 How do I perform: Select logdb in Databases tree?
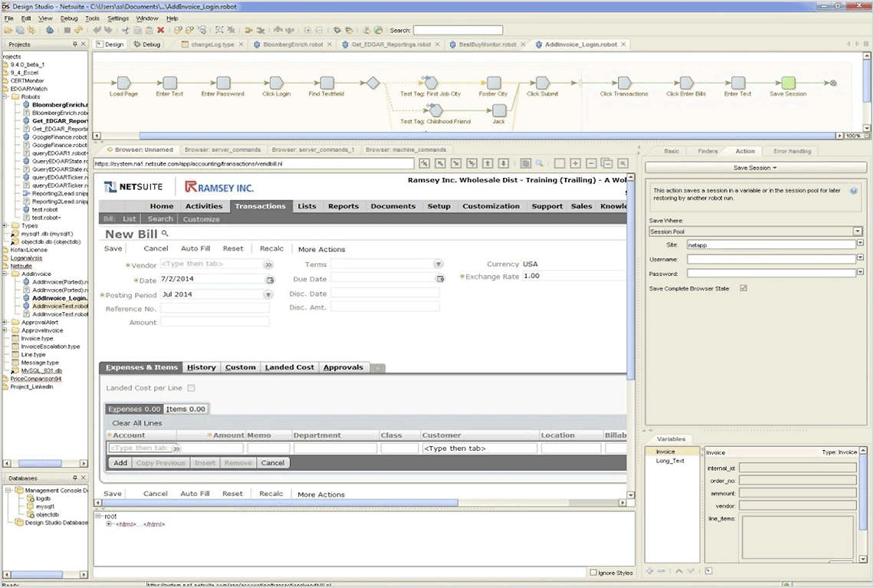tap(43, 499)
